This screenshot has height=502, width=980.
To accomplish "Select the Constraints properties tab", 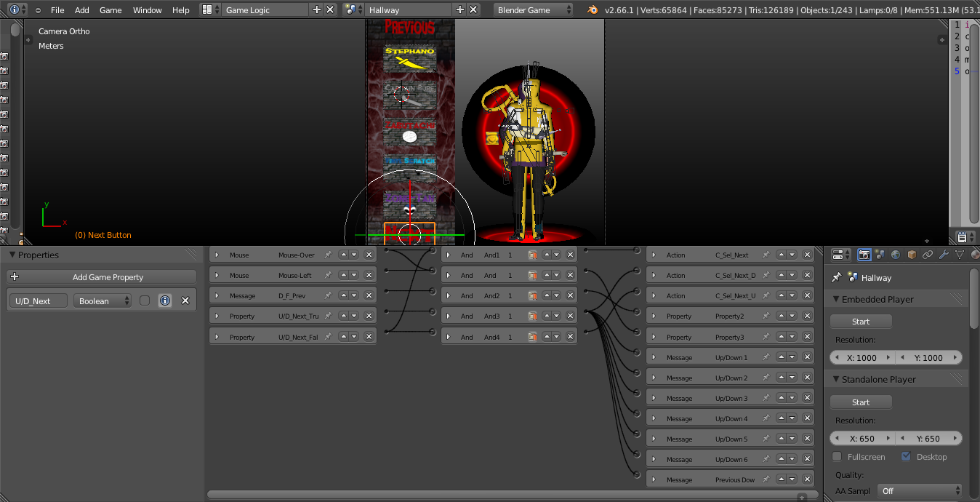I will [928, 255].
